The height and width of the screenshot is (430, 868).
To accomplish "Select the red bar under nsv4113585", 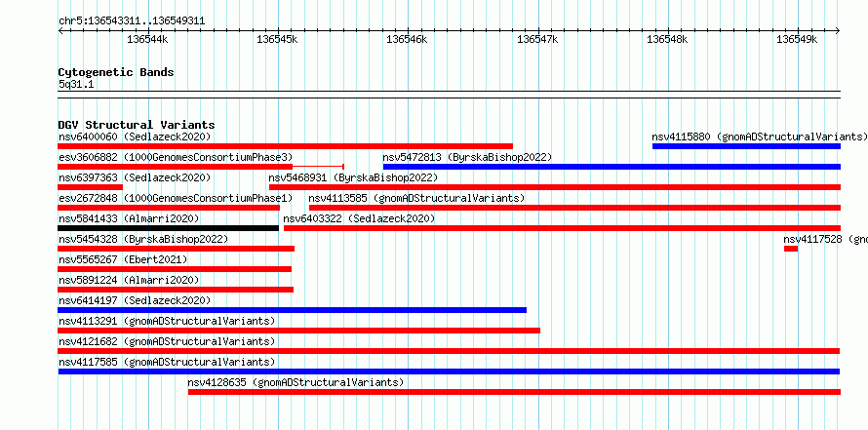I will pos(574,208).
